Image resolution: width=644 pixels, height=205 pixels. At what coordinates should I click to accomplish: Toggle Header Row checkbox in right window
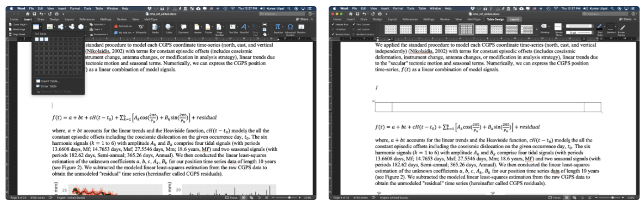(333, 25)
